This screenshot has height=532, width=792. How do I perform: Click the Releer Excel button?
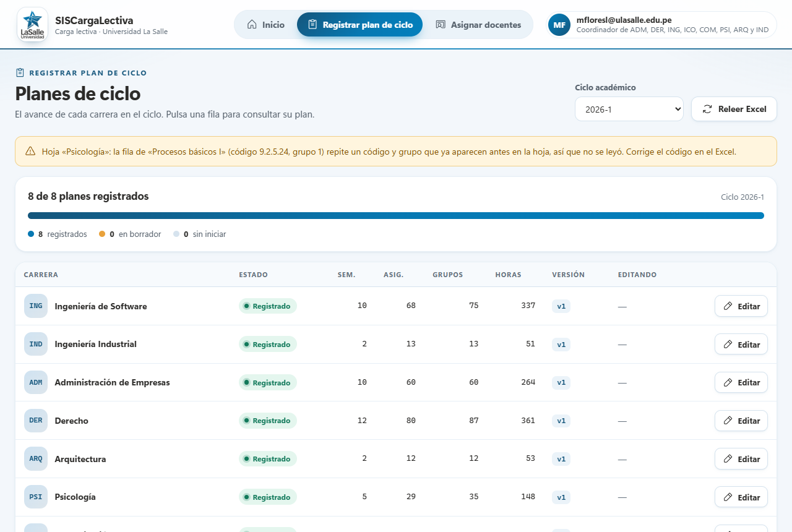click(734, 109)
